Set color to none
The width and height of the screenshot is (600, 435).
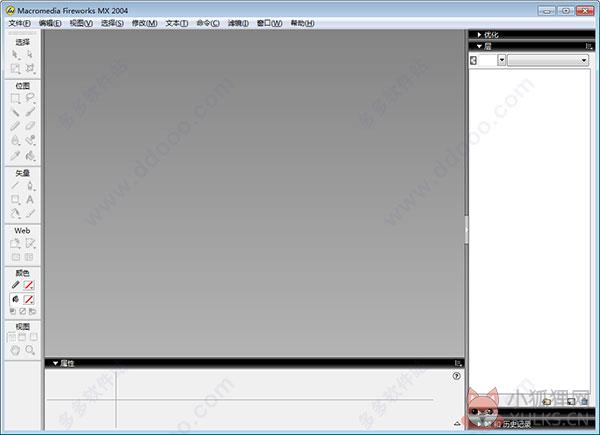23,311
